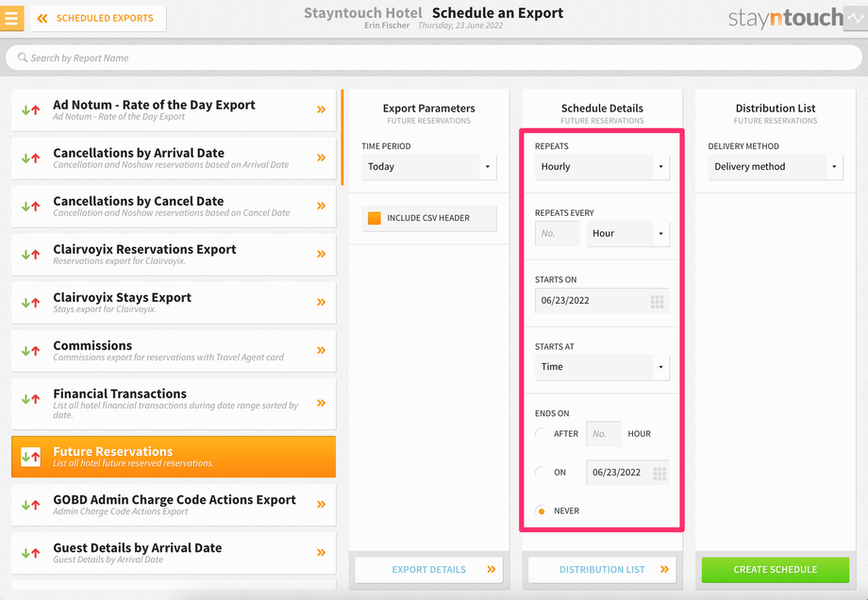The height and width of the screenshot is (600, 868).
Task: Click the magnifier search icon
Action: (22, 58)
